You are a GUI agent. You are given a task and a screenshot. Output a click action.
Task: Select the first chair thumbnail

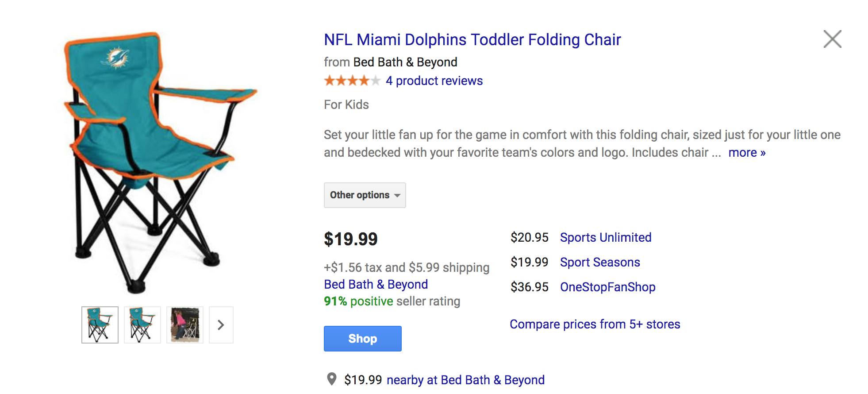[x=100, y=325]
